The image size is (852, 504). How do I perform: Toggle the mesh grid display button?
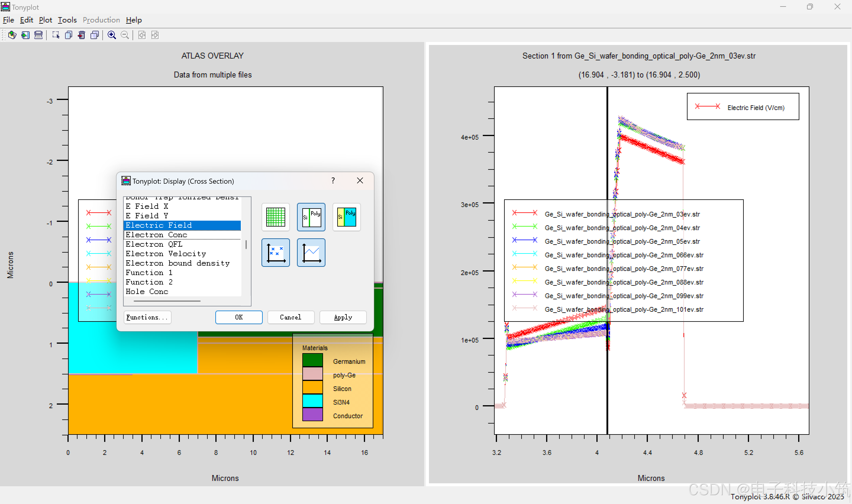[275, 217]
